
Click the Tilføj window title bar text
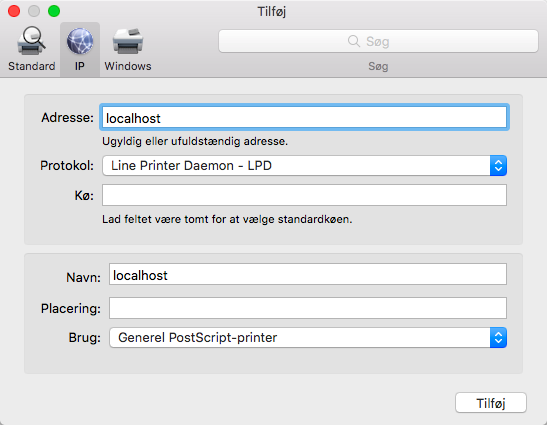point(272,12)
